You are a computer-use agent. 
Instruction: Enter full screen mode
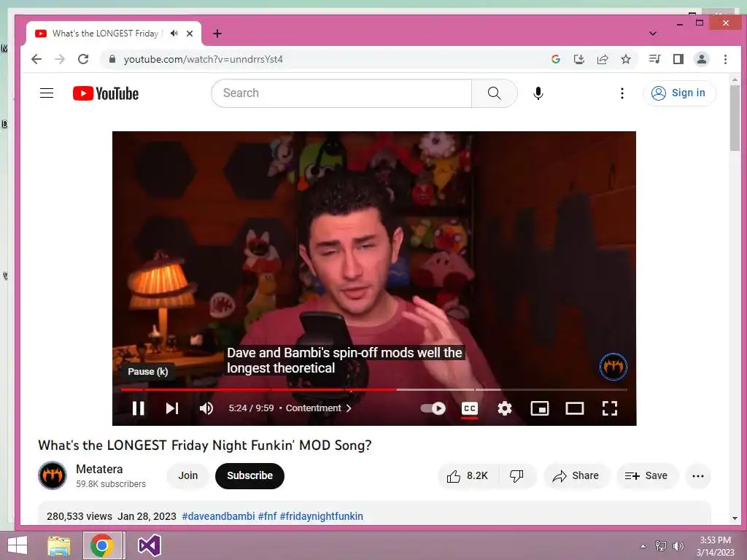point(610,408)
